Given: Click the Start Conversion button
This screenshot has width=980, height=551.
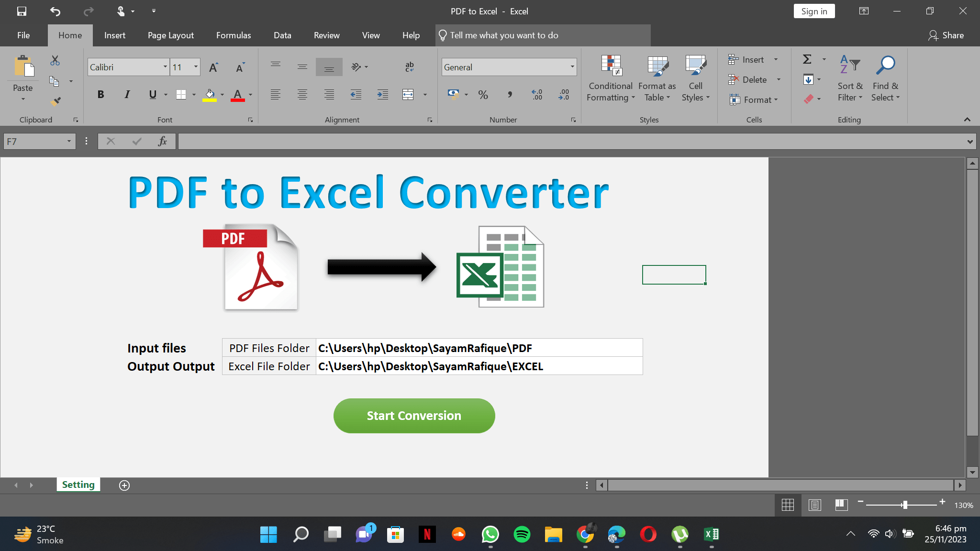Looking at the screenshot, I should [414, 416].
